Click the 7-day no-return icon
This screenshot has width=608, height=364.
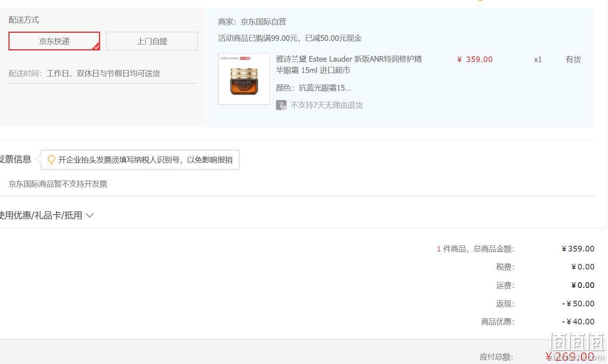281,105
